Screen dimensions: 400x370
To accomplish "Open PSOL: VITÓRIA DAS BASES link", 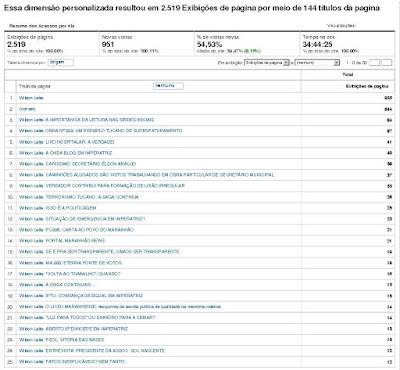I will point(61,340).
